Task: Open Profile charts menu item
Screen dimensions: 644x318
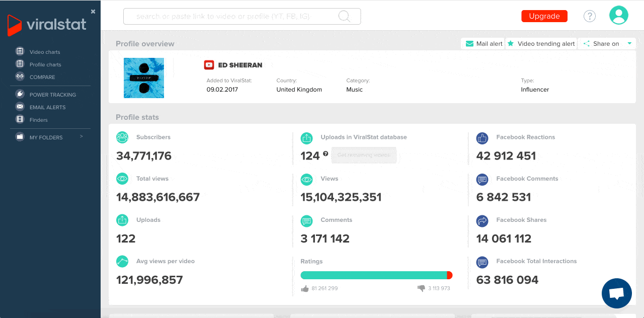Action: click(45, 65)
